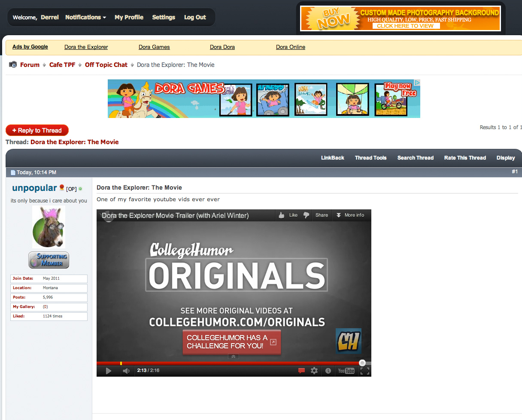Click CollegeHumor challenge annotation button
The width and height of the screenshot is (522, 420).
click(232, 342)
